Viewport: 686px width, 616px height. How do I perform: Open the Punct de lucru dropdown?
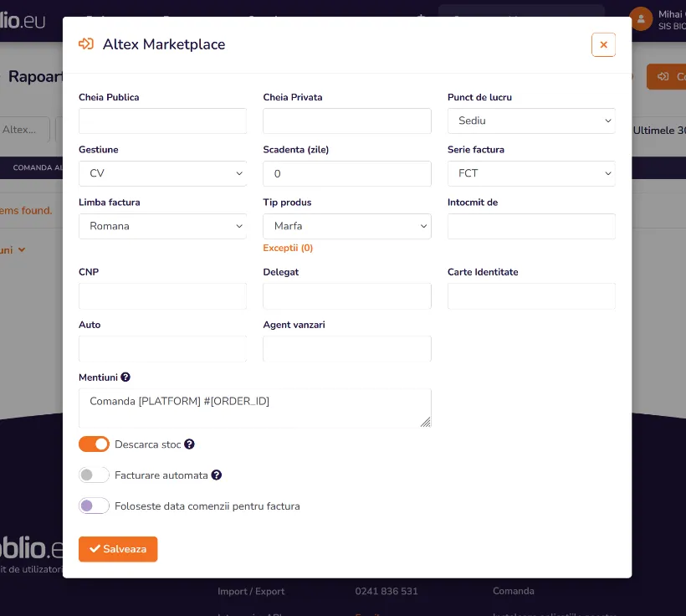[x=531, y=121]
